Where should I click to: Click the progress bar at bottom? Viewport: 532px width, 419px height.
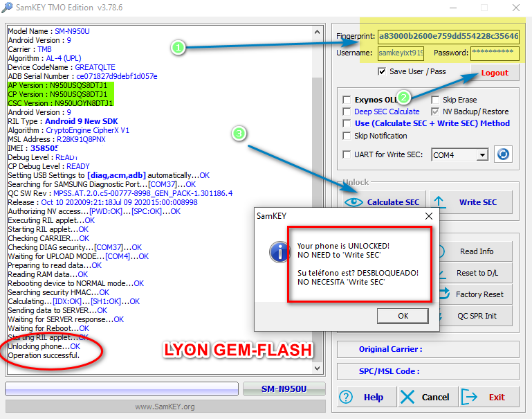122,389
